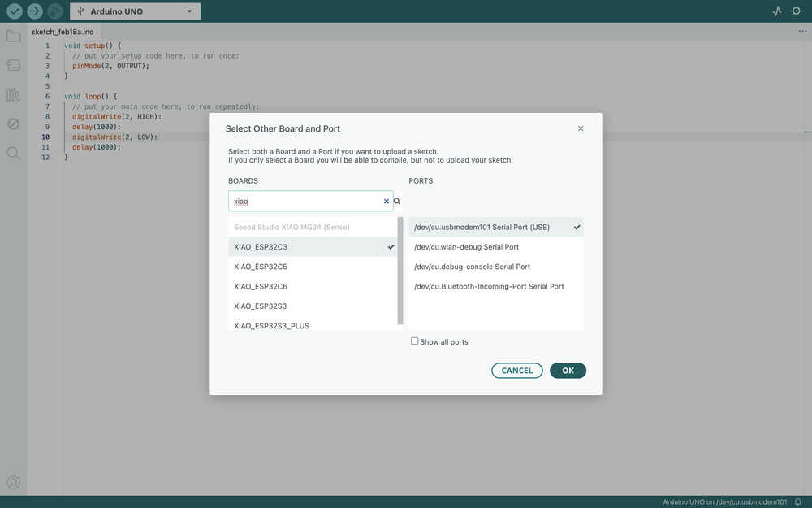
Task: Select the /dev/cu.wlan-debug Serial Port
Action: tap(496, 247)
